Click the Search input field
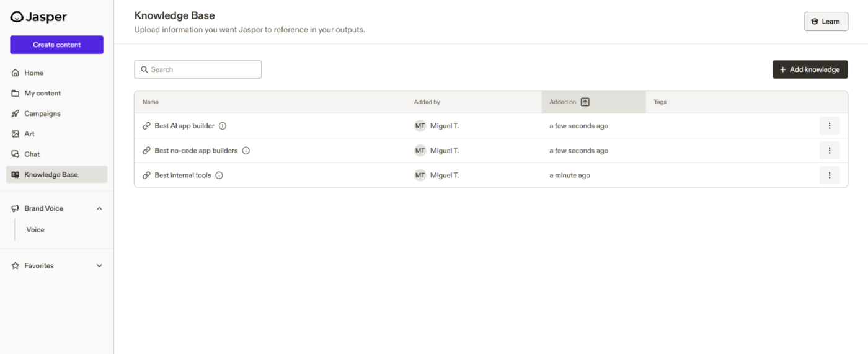Image resolution: width=868 pixels, height=354 pixels. [x=198, y=69]
